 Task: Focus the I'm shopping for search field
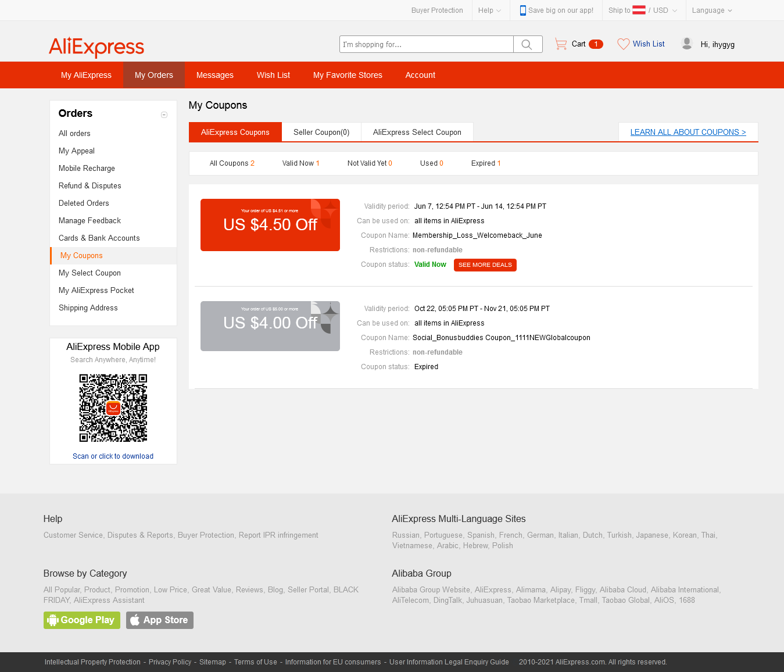pyautogui.click(x=427, y=44)
